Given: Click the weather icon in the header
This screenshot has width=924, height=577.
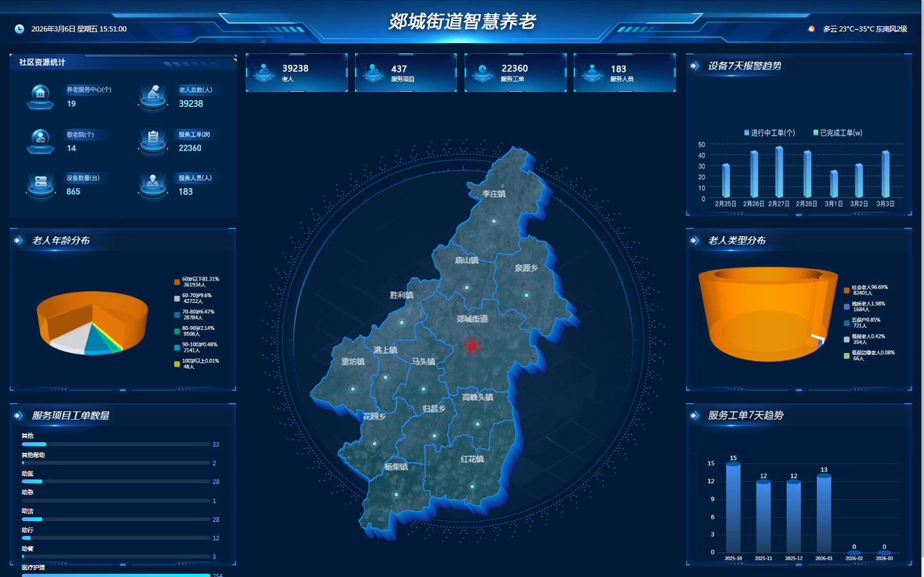Looking at the screenshot, I should tap(811, 29).
